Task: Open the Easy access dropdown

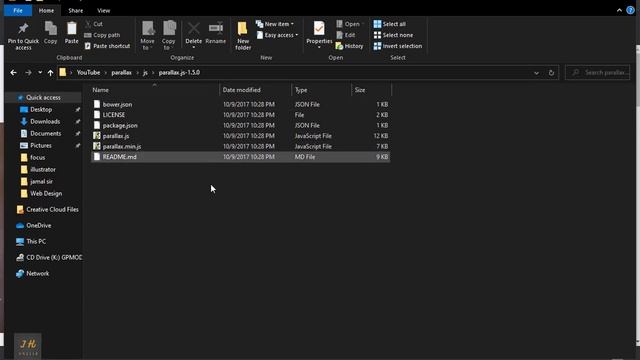Action: click(x=277, y=35)
